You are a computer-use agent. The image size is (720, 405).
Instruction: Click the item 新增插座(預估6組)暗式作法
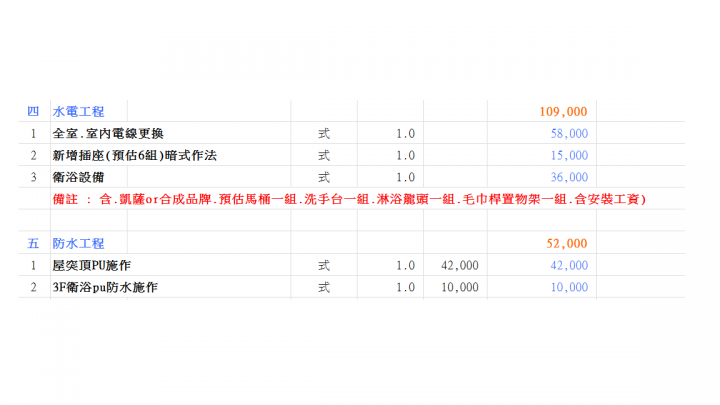(135, 156)
